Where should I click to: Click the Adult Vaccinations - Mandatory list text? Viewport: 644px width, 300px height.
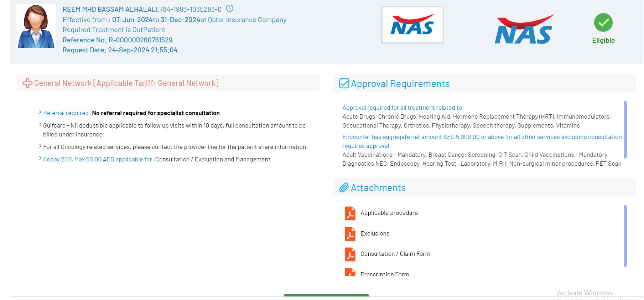click(x=482, y=159)
